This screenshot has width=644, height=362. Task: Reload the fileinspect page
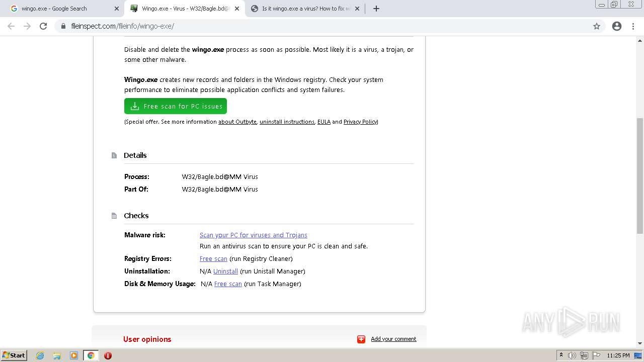(x=43, y=26)
